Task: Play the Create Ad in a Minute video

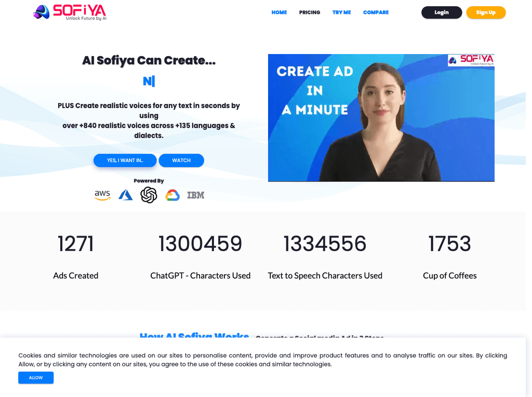Action: [381, 118]
